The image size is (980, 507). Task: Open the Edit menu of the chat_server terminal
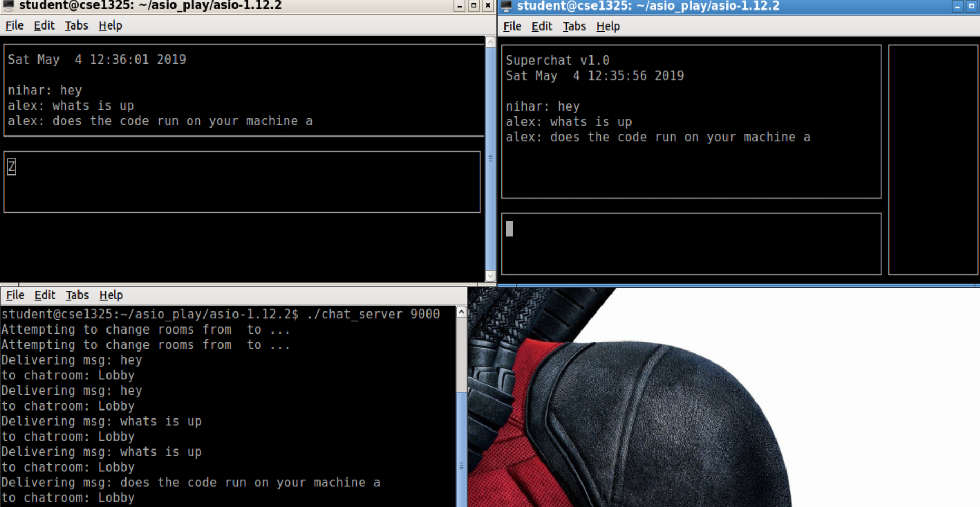[44, 295]
